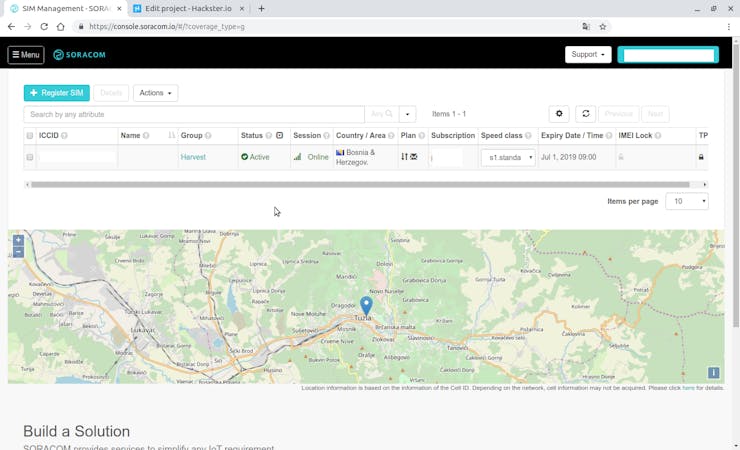The image size is (740, 450).
Task: Toggle the select-all checkbox in table header
Action: 30,136
